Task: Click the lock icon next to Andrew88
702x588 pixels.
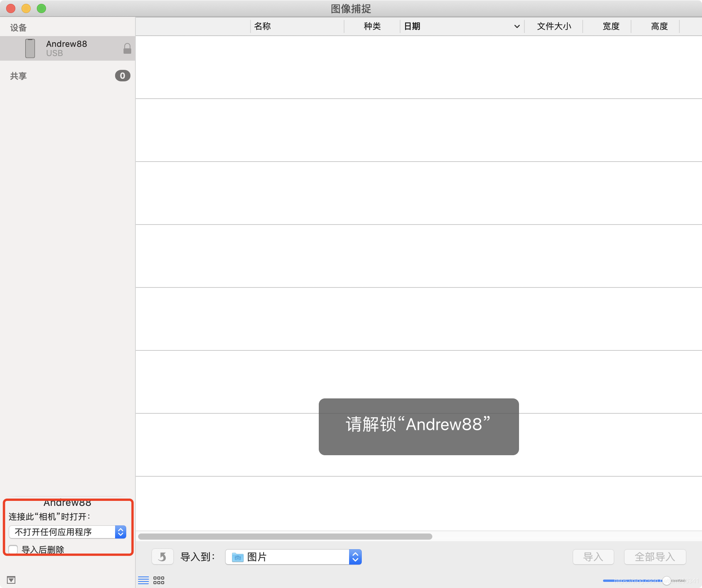Action: pyautogui.click(x=127, y=48)
